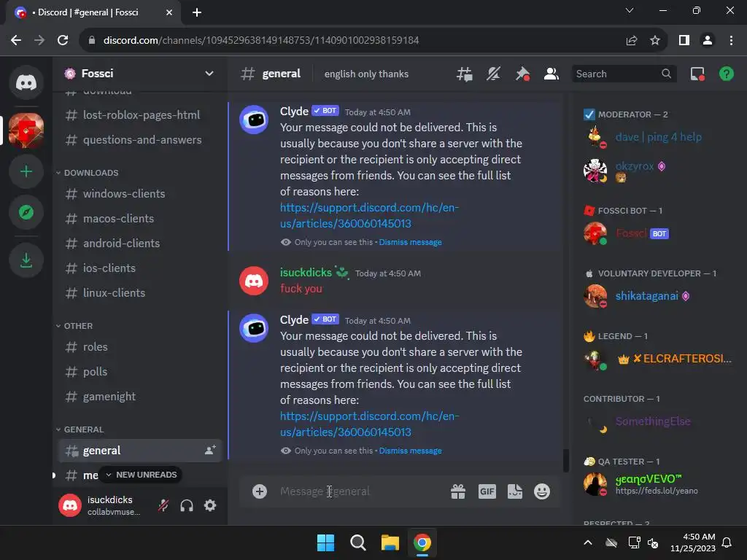Open Explore Discoverable Servers compass icon
The image size is (747, 560).
pyautogui.click(x=26, y=212)
